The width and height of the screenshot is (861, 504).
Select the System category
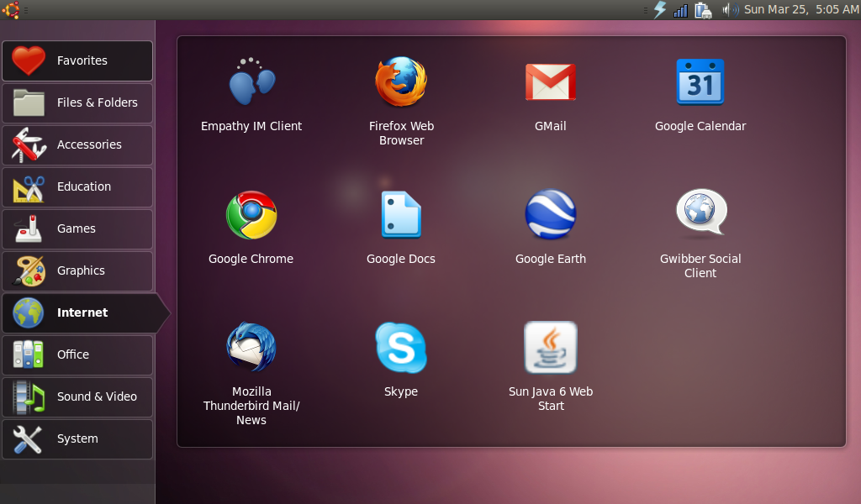point(77,438)
